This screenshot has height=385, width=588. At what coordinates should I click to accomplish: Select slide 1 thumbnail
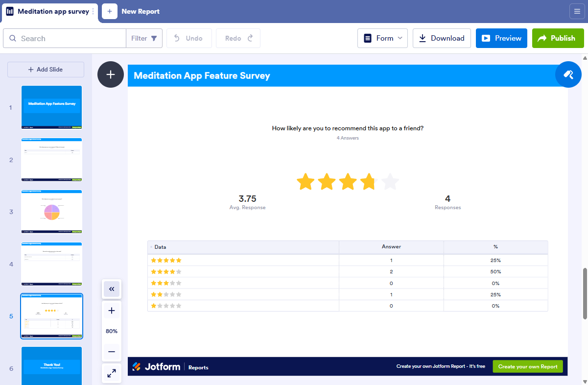pyautogui.click(x=52, y=107)
